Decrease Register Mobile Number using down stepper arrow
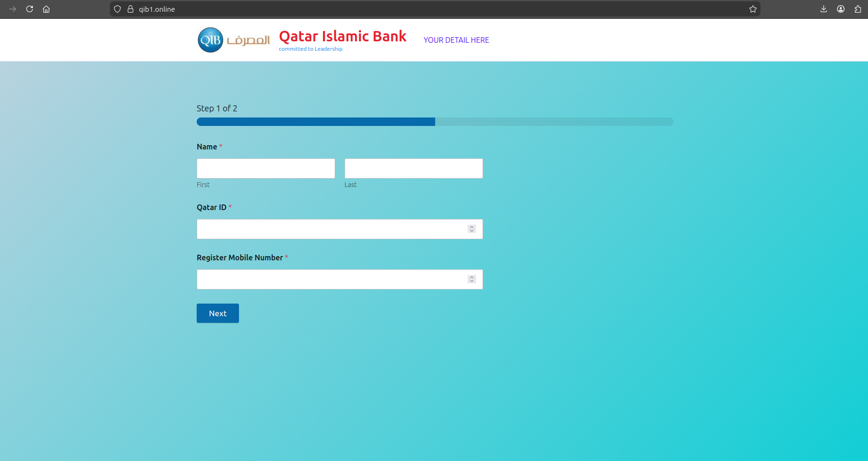The width and height of the screenshot is (868, 461). (472, 281)
